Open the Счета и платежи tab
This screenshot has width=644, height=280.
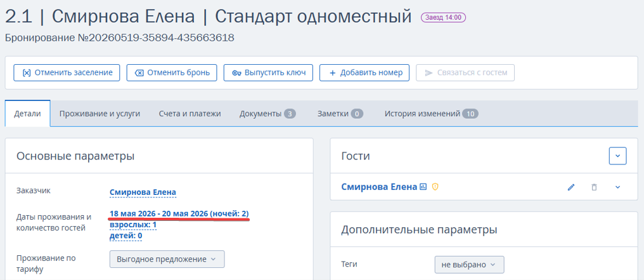point(190,114)
